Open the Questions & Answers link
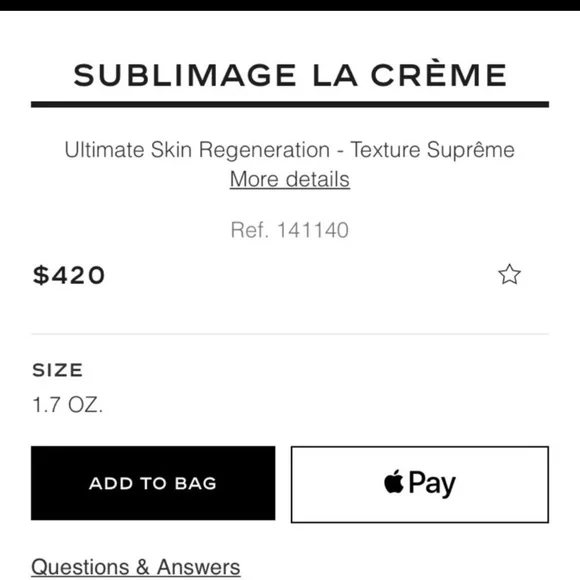Screen dimensions: 580x580 (136, 567)
